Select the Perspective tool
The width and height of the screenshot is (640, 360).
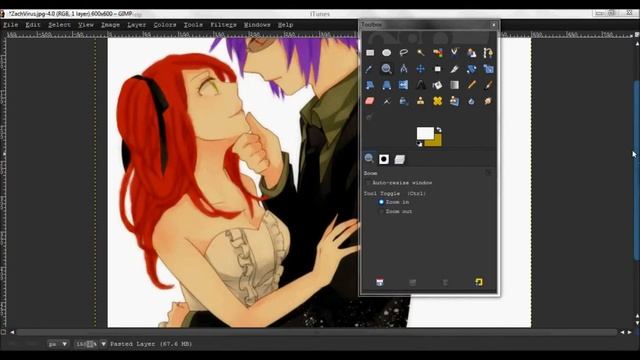coord(387,85)
